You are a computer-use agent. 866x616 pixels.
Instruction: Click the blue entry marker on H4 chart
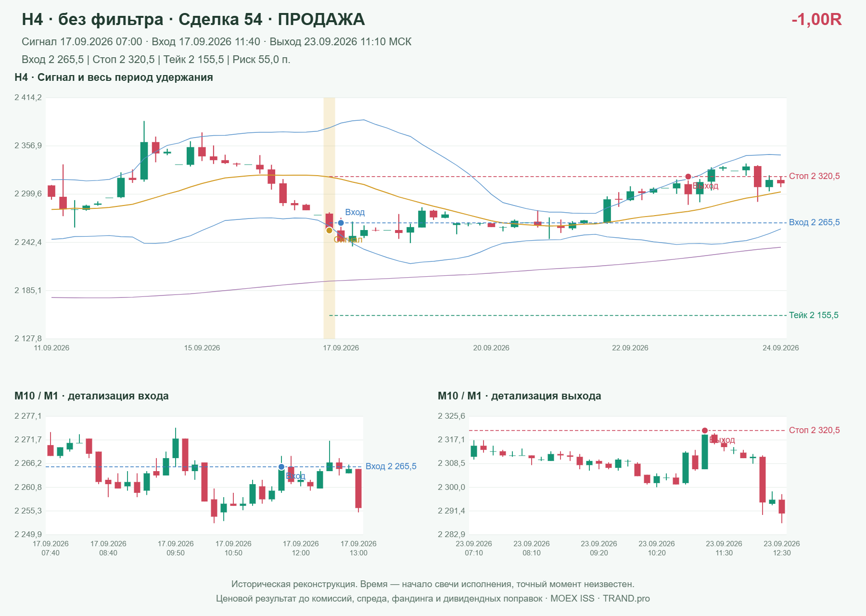pos(341,223)
